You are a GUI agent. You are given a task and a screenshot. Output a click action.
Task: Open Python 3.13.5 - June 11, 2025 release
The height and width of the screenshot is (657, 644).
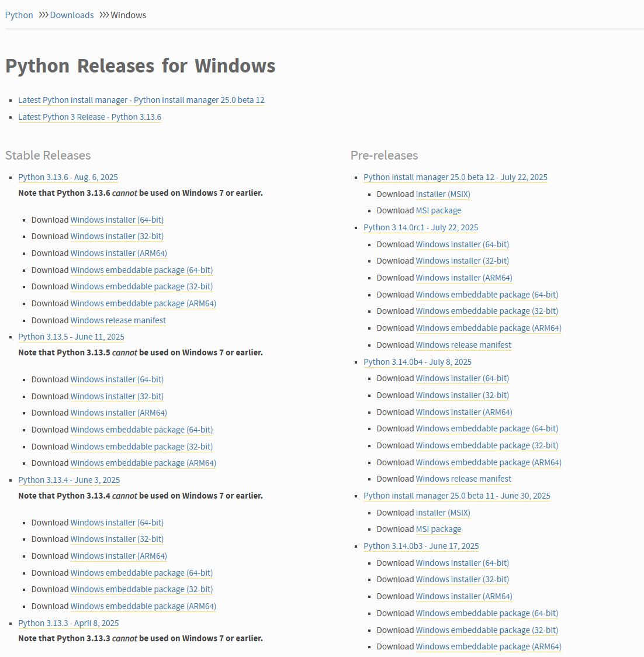pos(71,337)
